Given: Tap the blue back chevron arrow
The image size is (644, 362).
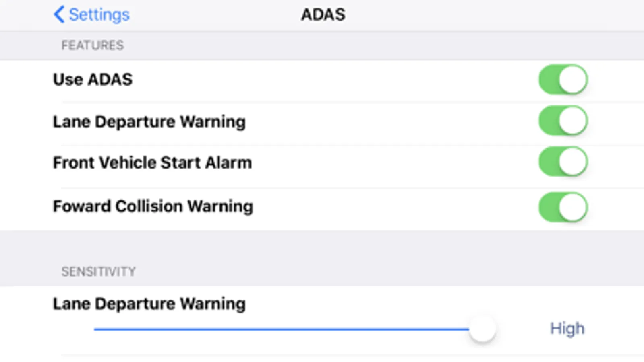Looking at the screenshot, I should pos(59,14).
